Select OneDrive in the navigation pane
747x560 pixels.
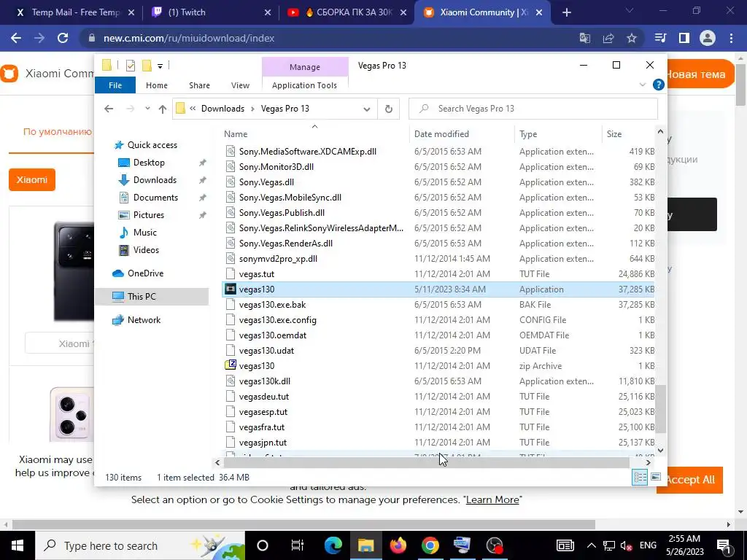point(145,273)
